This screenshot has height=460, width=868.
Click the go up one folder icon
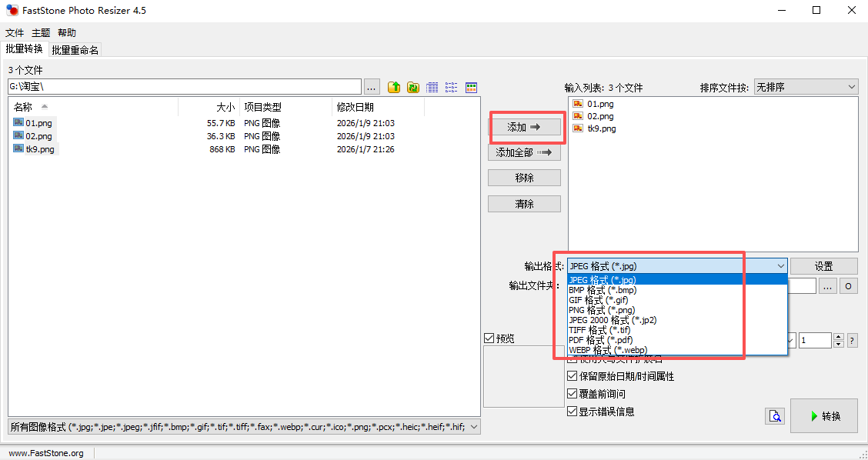(x=394, y=87)
